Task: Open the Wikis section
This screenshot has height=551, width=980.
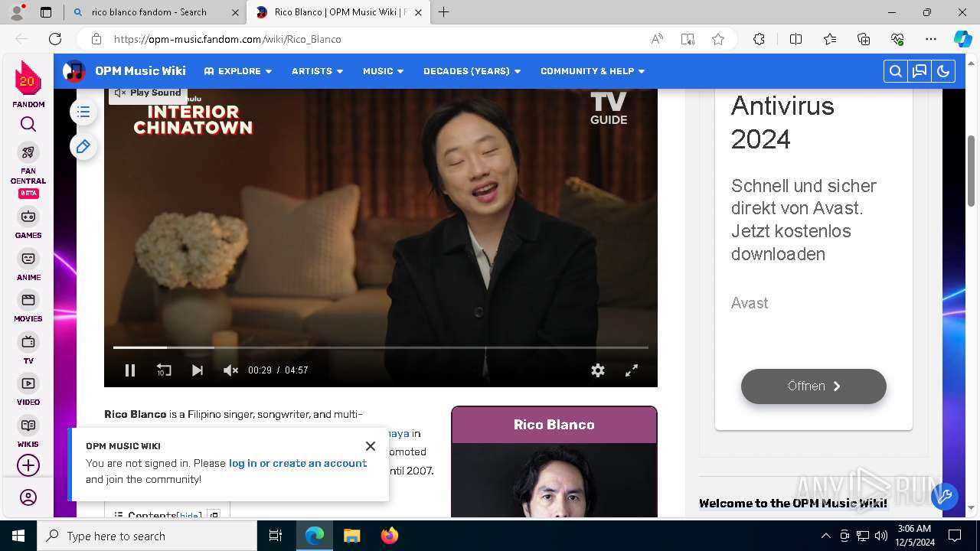Action: pos(28,432)
